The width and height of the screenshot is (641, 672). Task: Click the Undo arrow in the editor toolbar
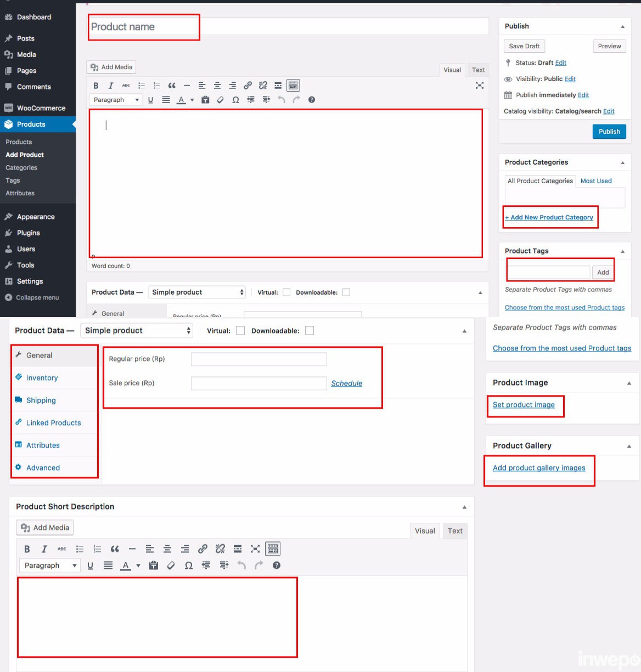(280, 100)
